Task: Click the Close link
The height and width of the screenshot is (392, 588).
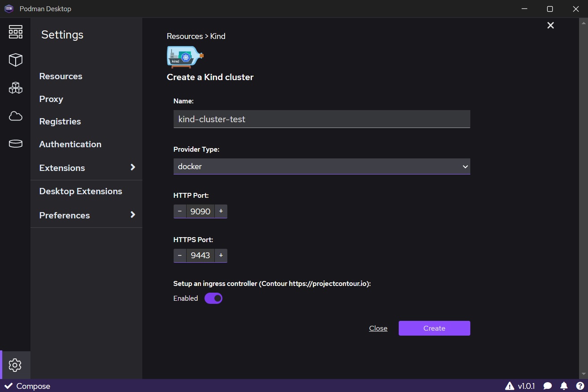Action: [x=378, y=328]
